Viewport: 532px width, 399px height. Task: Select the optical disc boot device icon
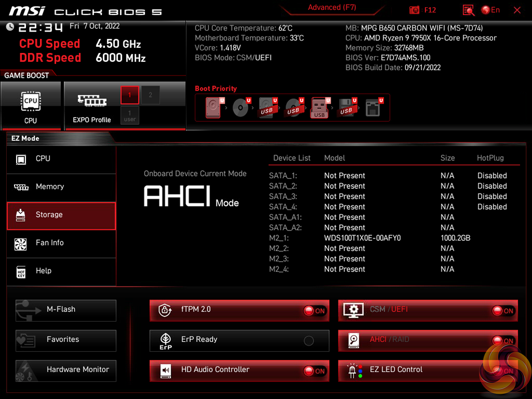(x=241, y=108)
